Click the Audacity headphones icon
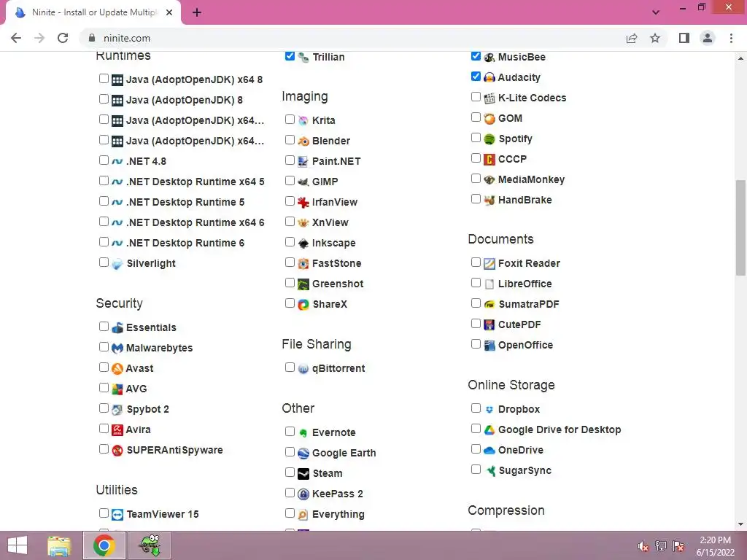 [x=489, y=77]
